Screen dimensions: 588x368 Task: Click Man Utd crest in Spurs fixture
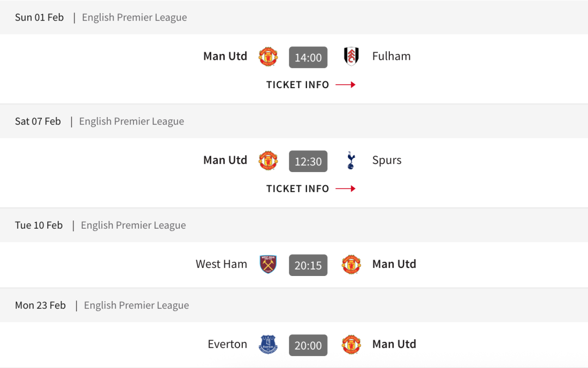268,161
